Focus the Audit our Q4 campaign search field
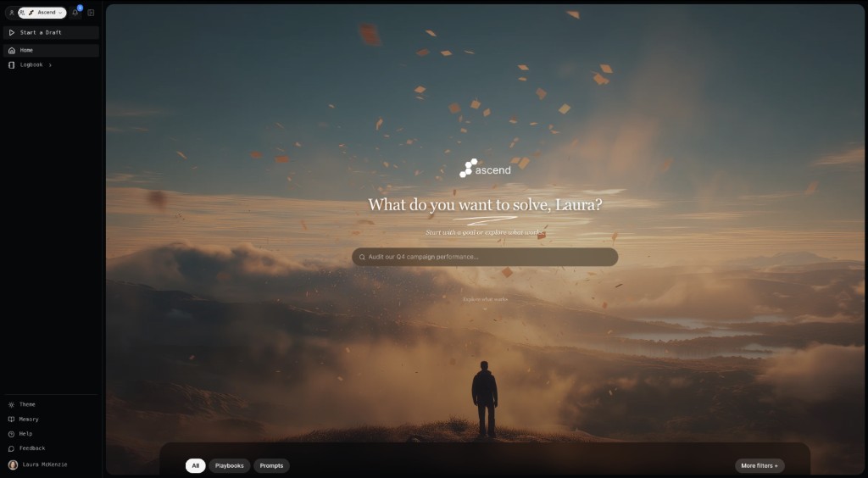 tap(485, 257)
